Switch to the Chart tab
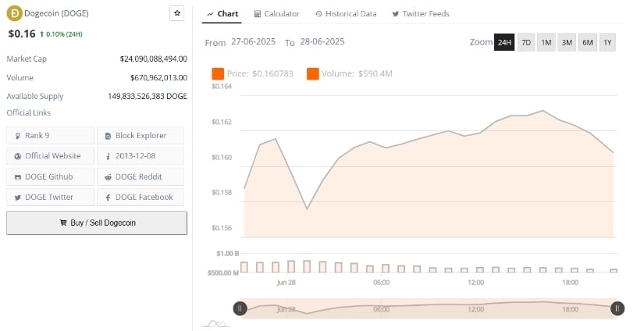Image resolution: width=644 pixels, height=331 pixels. pos(222,14)
